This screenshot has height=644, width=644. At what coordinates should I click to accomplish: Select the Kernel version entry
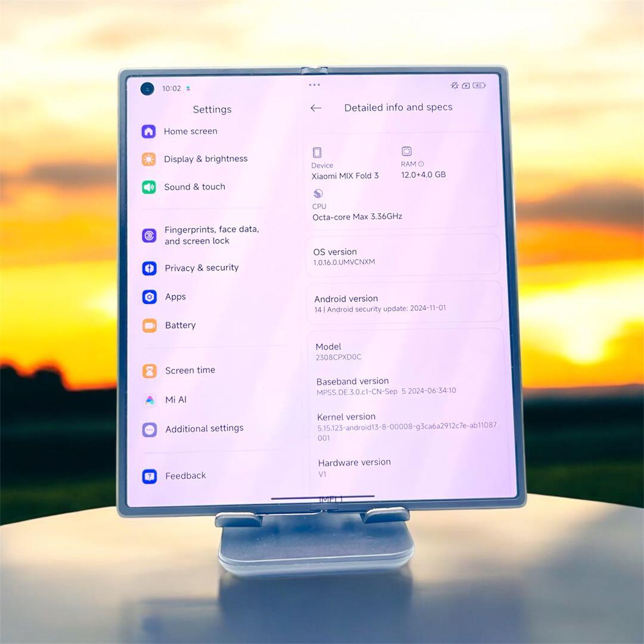tap(407, 426)
